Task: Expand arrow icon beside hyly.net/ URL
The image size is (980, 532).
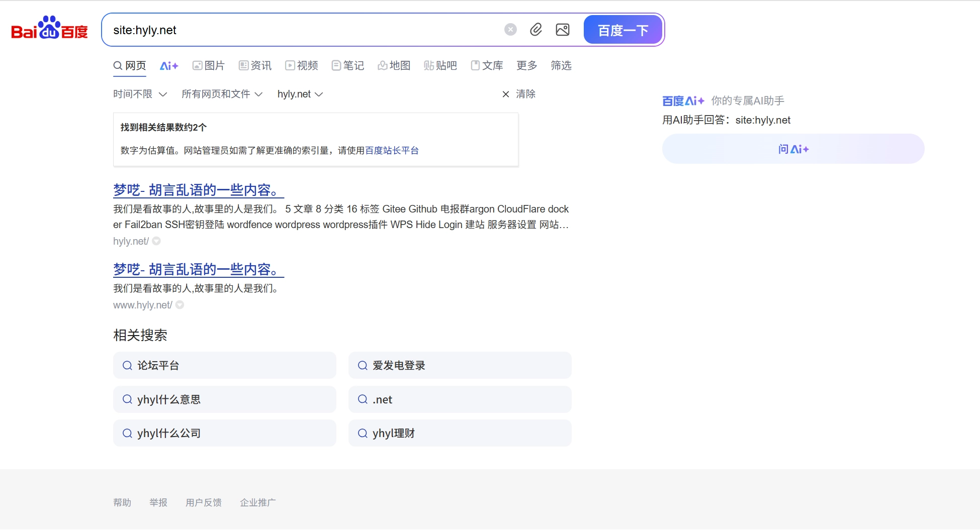Action: pos(156,241)
